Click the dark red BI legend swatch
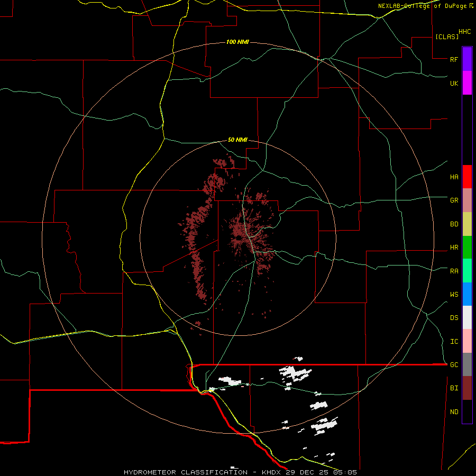 467,388
